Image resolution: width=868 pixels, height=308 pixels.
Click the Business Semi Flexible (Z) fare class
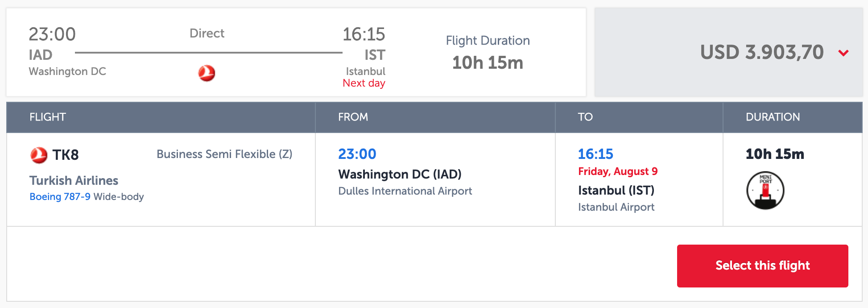tap(224, 154)
